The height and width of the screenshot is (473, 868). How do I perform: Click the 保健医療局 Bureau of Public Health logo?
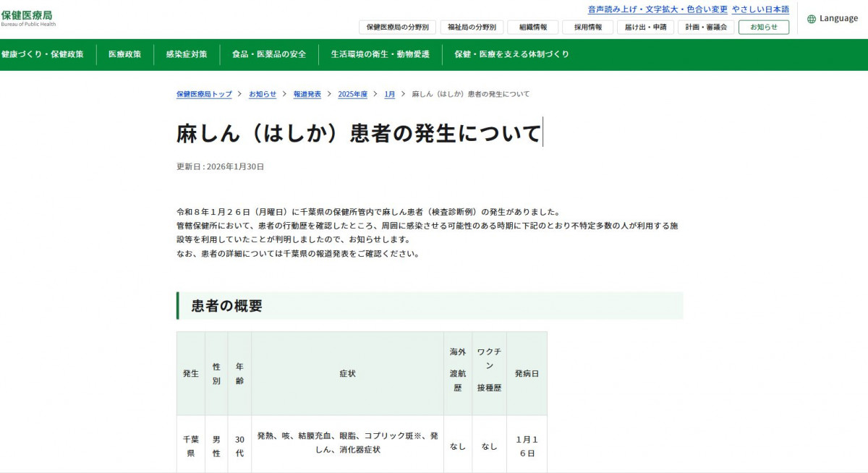point(27,18)
